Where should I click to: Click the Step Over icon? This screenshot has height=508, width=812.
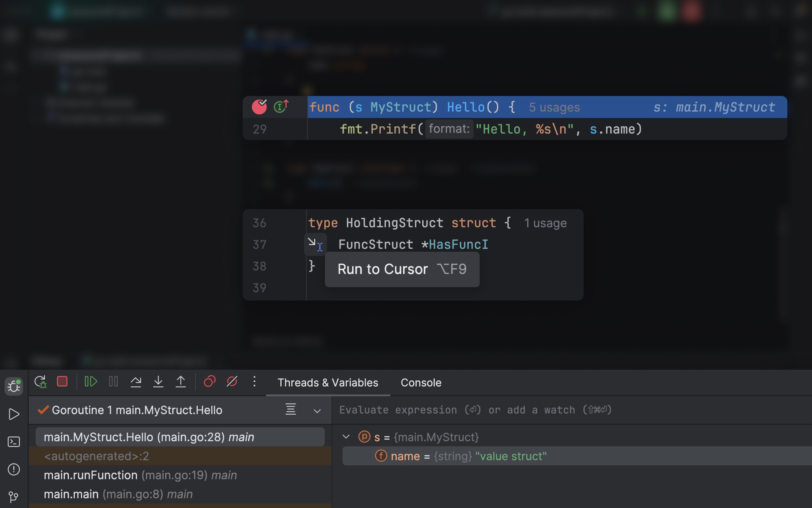(x=136, y=382)
